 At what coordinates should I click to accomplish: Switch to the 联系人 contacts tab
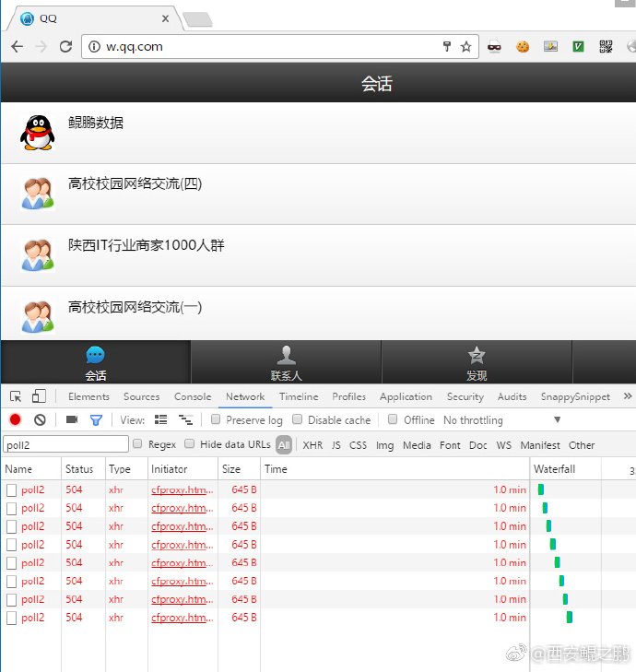tap(287, 362)
